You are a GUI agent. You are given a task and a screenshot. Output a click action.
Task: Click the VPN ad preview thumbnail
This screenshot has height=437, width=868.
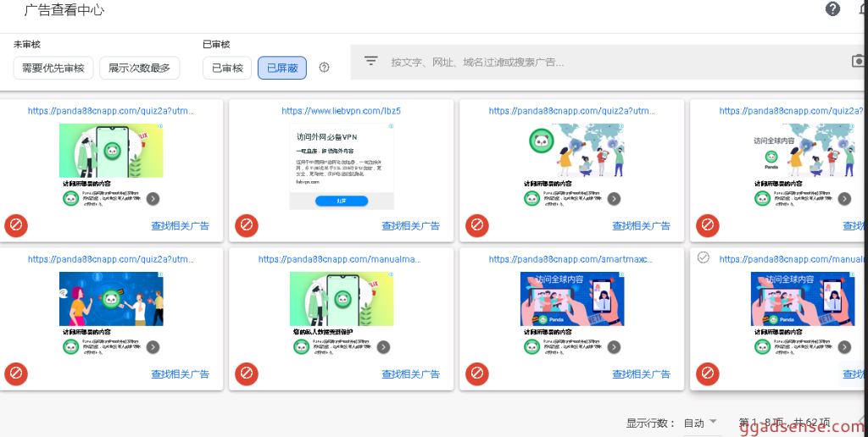(341, 166)
